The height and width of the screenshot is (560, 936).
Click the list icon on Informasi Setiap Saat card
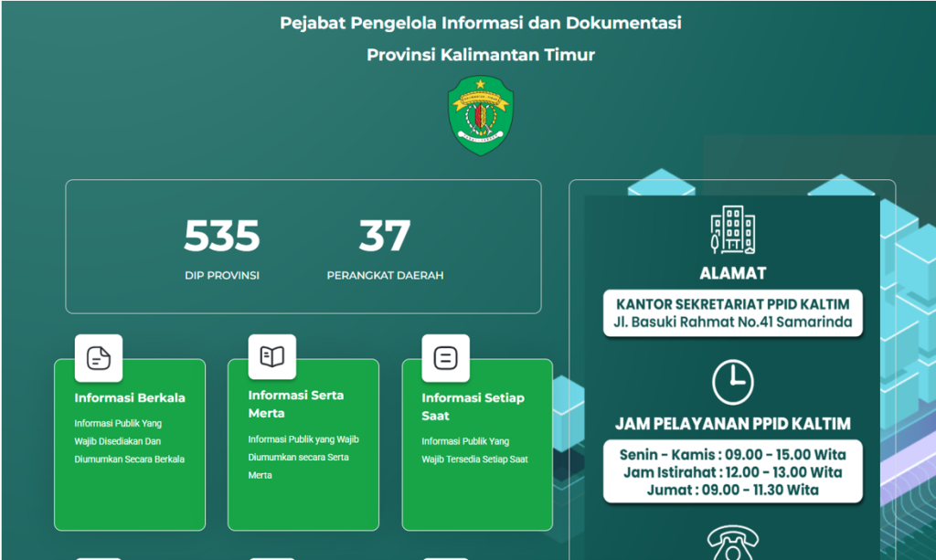pyautogui.click(x=444, y=357)
